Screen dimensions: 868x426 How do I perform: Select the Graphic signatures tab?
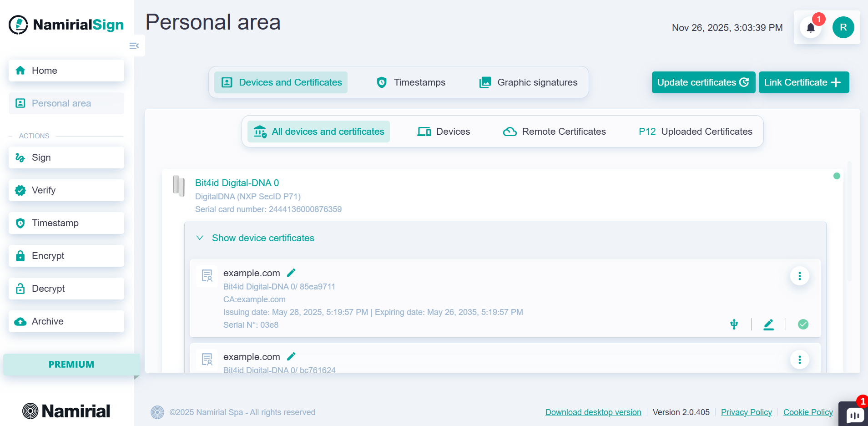click(528, 82)
